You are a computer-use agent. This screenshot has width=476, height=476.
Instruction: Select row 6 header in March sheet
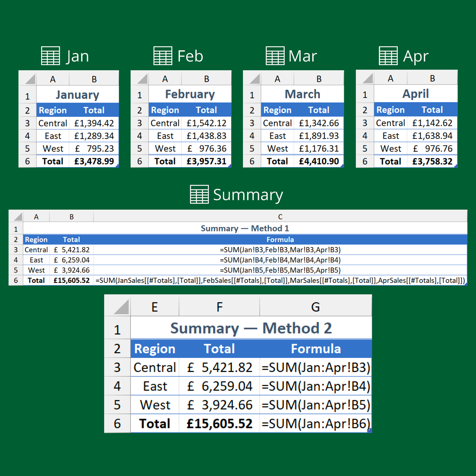click(x=252, y=161)
